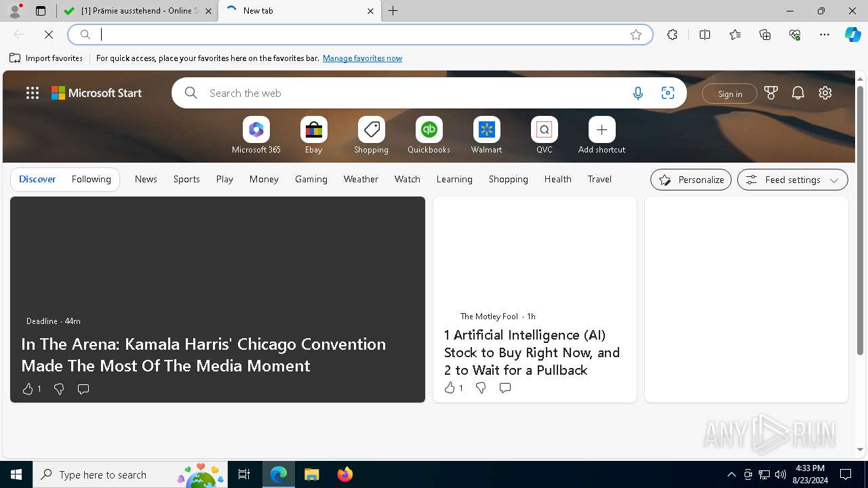Click the voice search microphone icon

(637, 94)
